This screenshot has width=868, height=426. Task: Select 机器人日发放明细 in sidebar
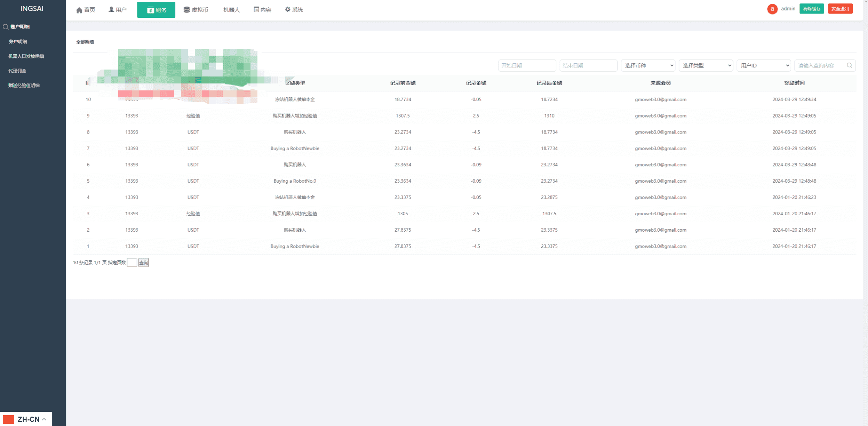tap(26, 56)
